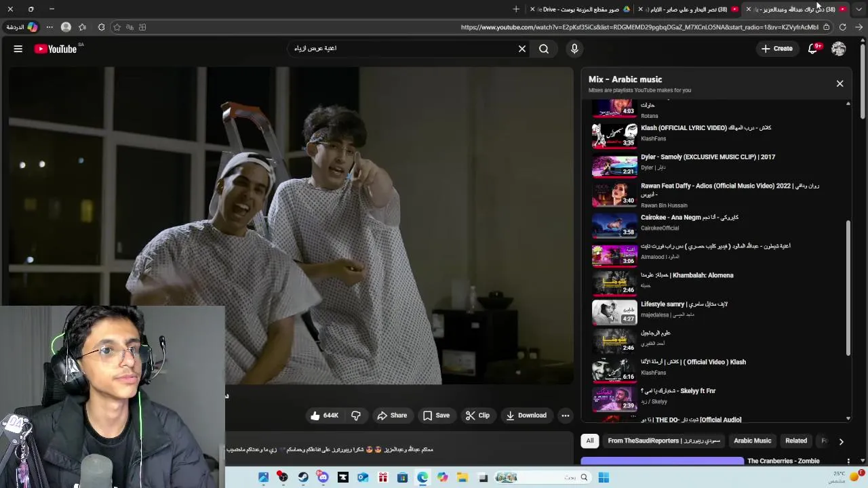Open more actions beside the Download button
This screenshot has height=488, width=868.
pyautogui.click(x=566, y=415)
